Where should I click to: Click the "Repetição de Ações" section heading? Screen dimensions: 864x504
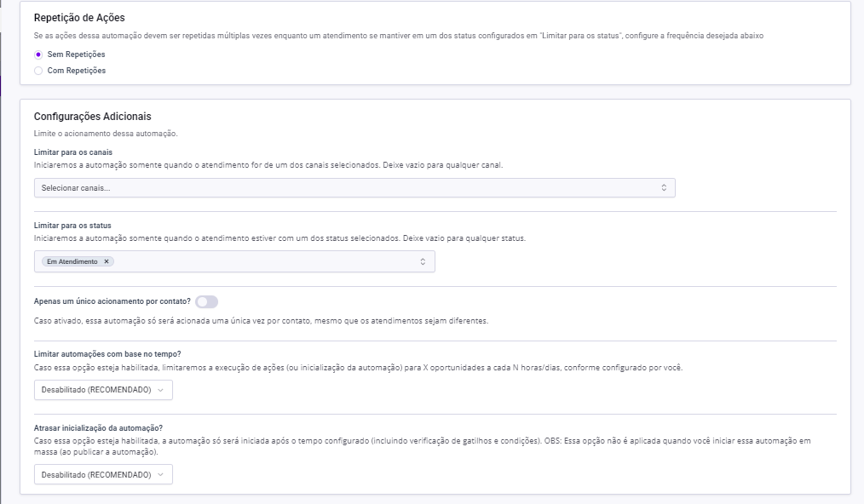pos(78,17)
